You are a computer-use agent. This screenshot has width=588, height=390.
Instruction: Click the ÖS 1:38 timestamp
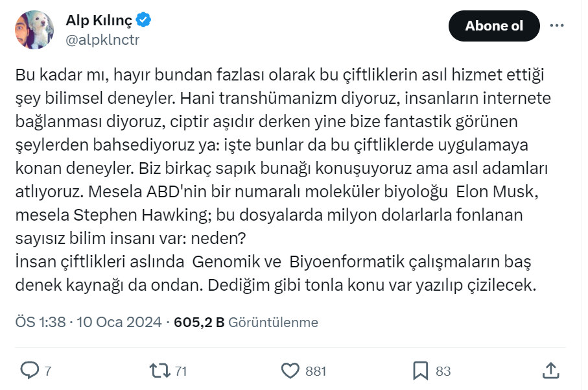[40, 322]
